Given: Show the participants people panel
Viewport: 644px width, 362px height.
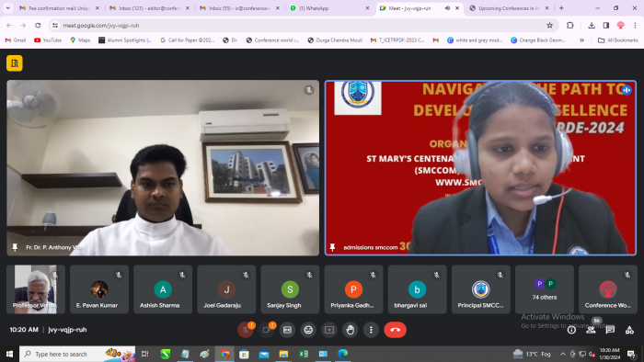Looking at the screenshot, I should pyautogui.click(x=591, y=330).
